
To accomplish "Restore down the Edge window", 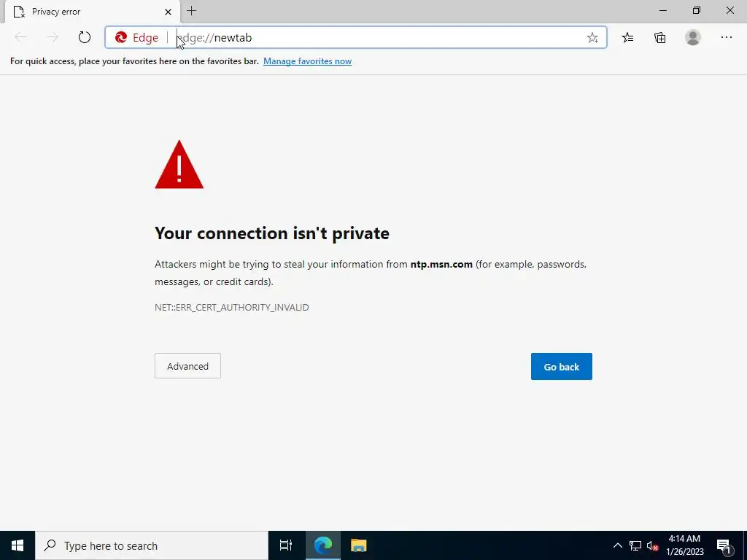I will pos(697,10).
